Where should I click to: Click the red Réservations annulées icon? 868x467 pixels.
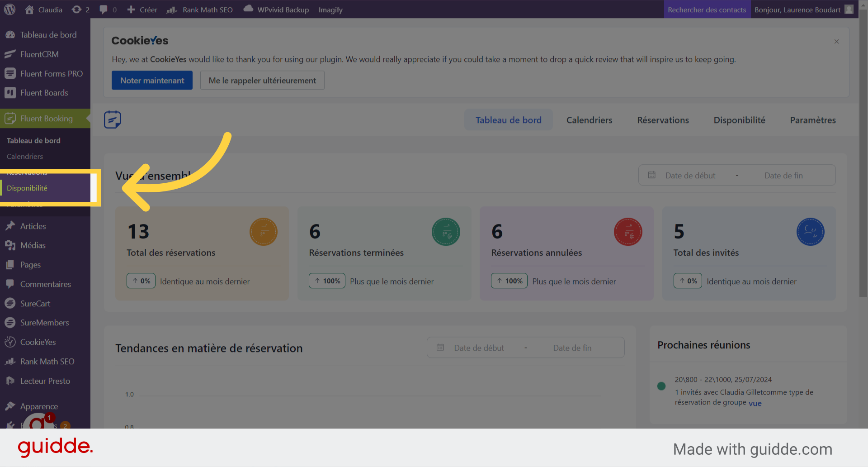[628, 232]
